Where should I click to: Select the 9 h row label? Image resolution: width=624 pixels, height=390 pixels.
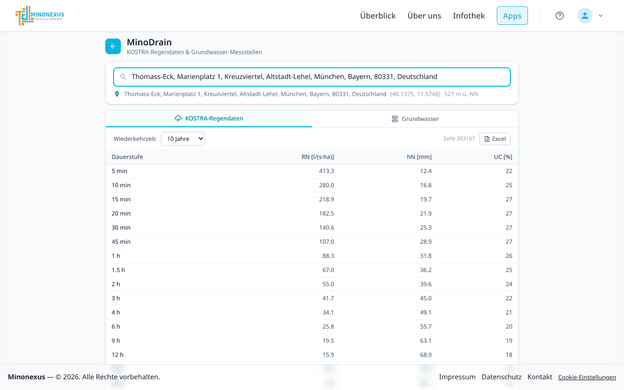116,341
